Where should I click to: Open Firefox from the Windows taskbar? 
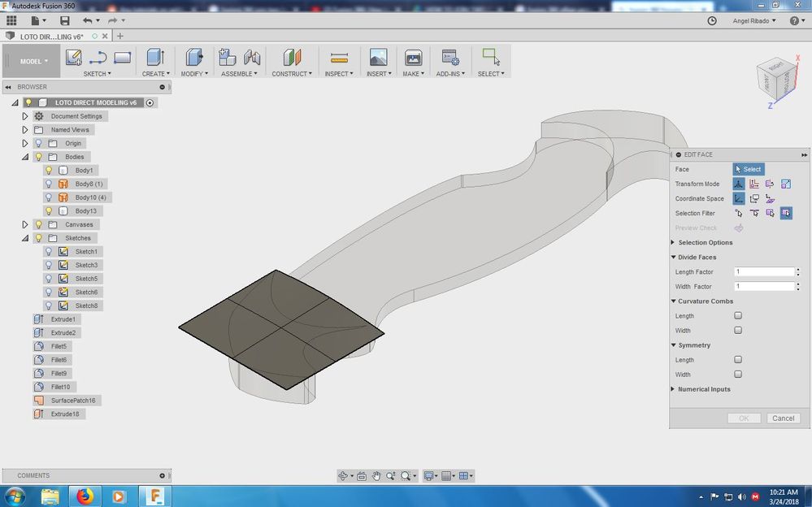click(85, 496)
